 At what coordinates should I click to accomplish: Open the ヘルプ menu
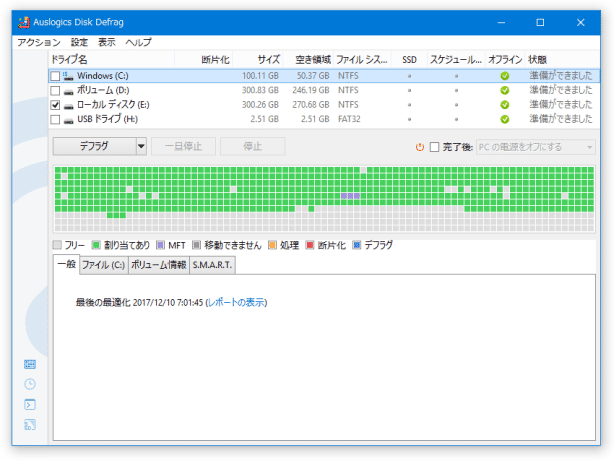pos(139,42)
